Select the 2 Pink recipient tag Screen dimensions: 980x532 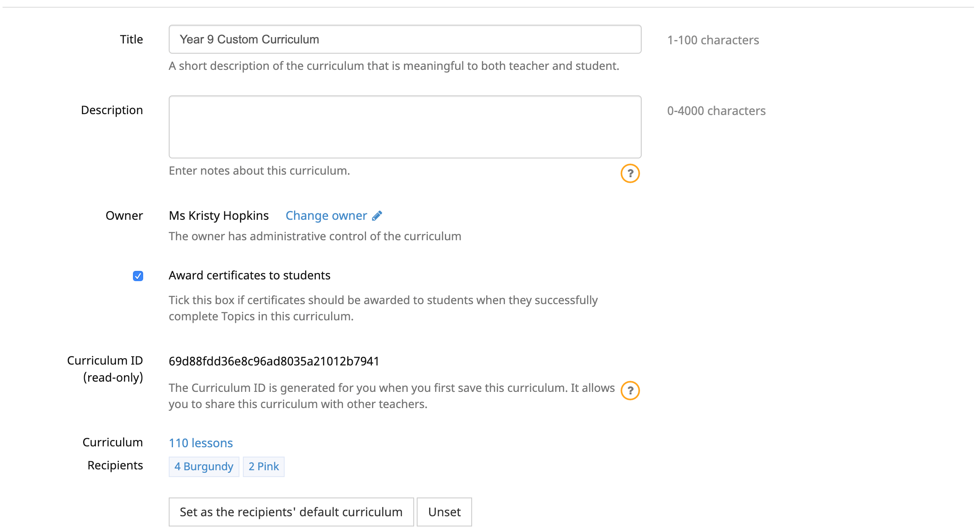pos(263,466)
